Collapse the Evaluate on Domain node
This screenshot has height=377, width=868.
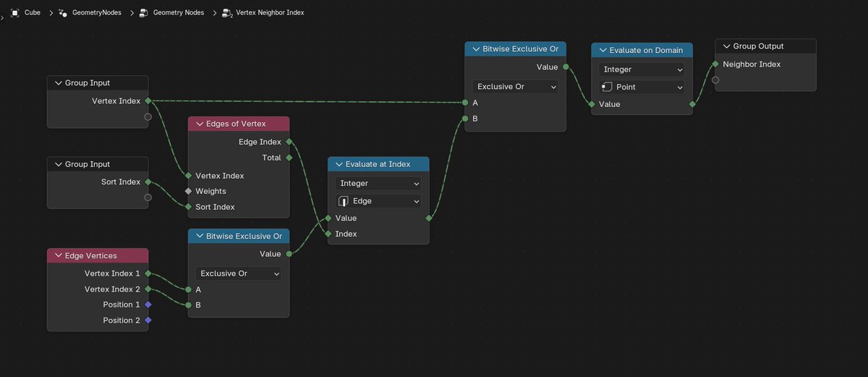602,50
